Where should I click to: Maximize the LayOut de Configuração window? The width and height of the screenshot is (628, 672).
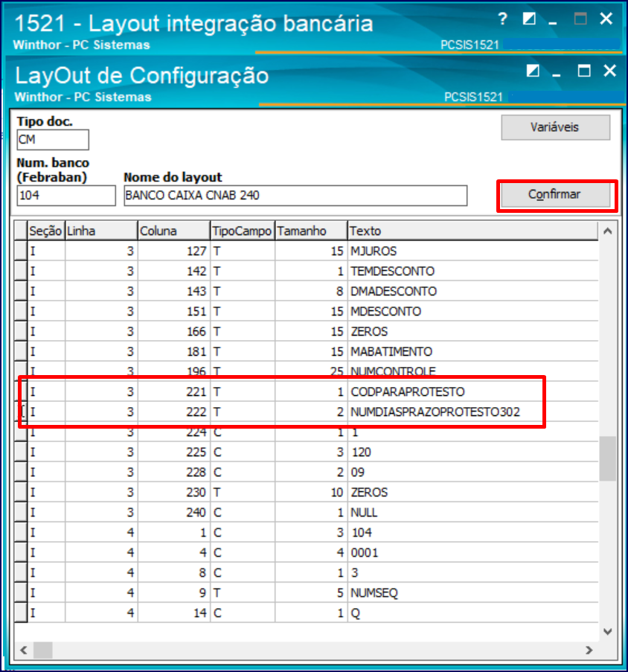pyautogui.click(x=584, y=71)
